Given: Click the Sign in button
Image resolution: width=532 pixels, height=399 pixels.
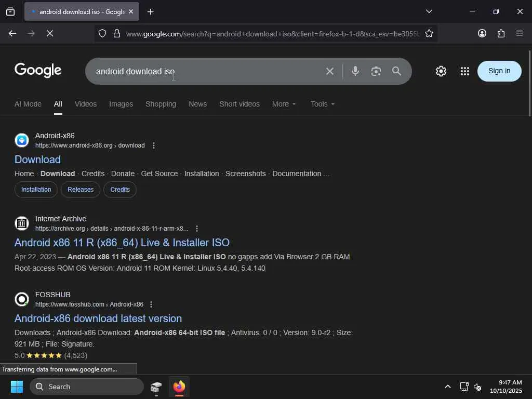Looking at the screenshot, I should click(499, 71).
